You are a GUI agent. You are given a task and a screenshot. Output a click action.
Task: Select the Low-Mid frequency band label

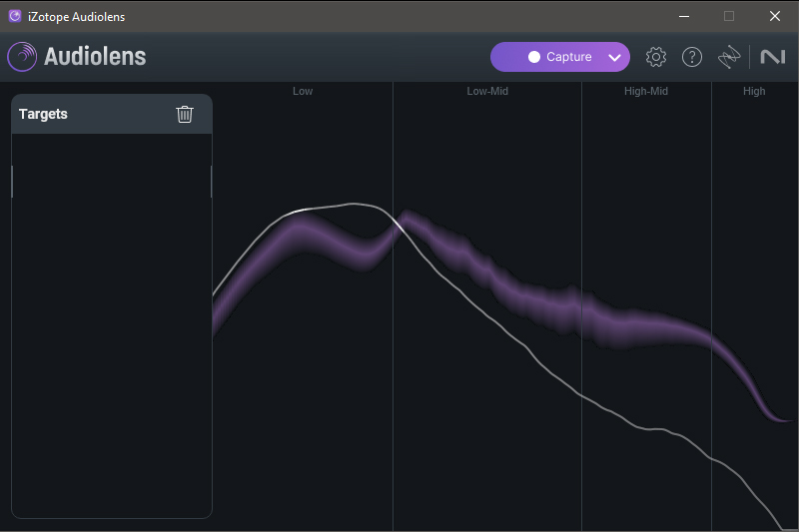(486, 91)
